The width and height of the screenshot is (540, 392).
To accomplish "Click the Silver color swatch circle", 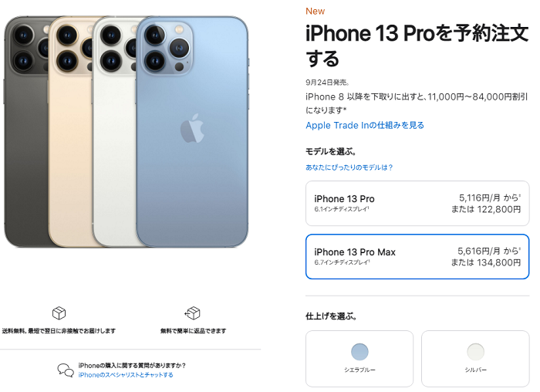I will click(476, 352).
